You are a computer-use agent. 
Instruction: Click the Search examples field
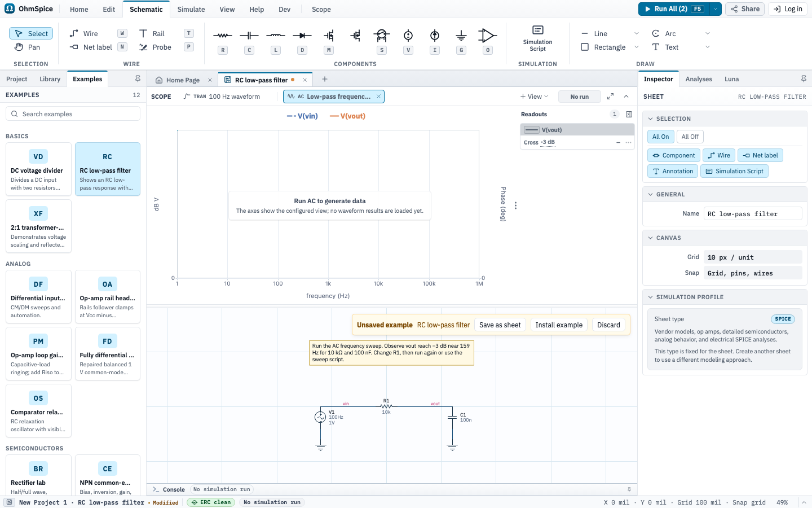point(73,114)
